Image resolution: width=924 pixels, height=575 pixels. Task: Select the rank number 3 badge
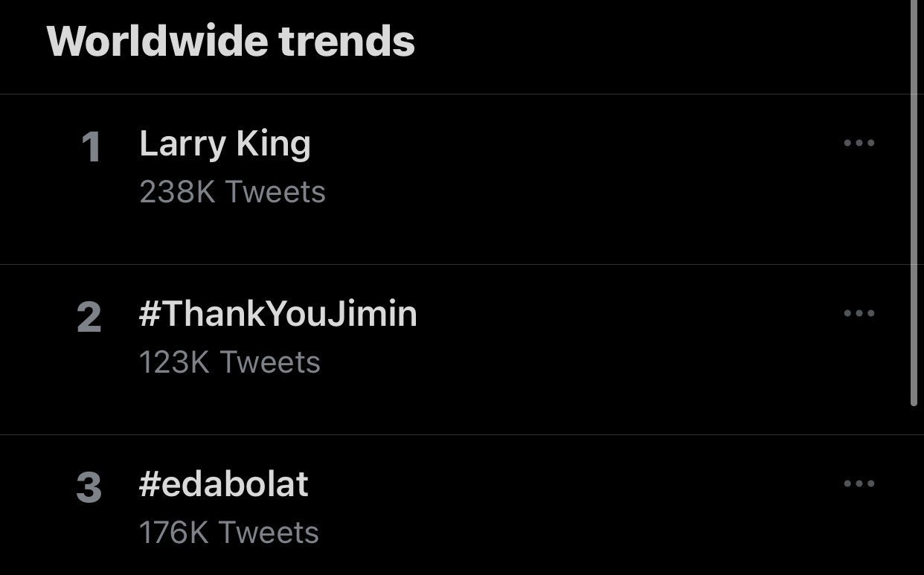coord(89,488)
